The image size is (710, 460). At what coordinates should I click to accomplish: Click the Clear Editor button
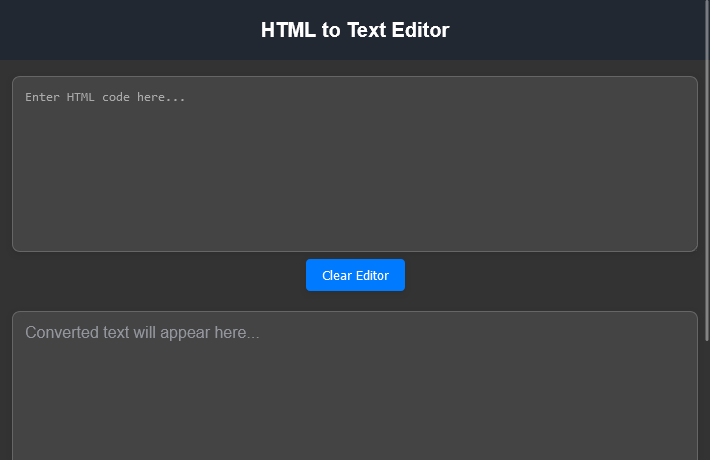coord(355,275)
